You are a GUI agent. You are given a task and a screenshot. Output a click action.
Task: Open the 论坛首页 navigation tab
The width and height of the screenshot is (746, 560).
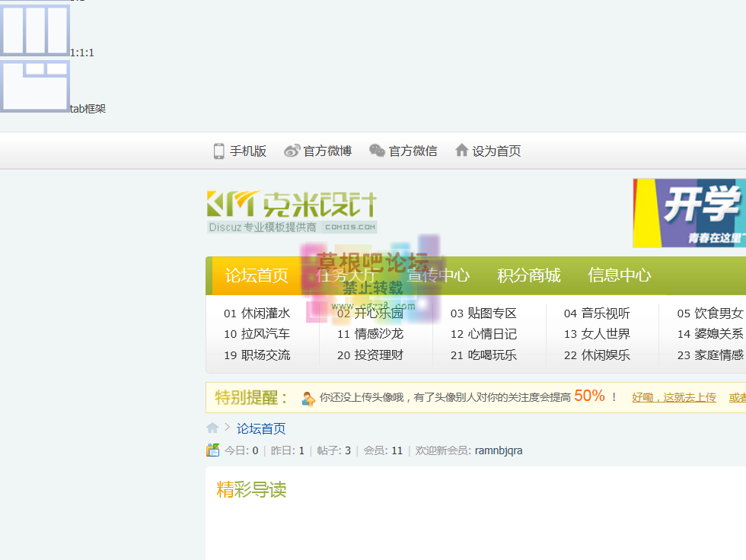click(257, 275)
